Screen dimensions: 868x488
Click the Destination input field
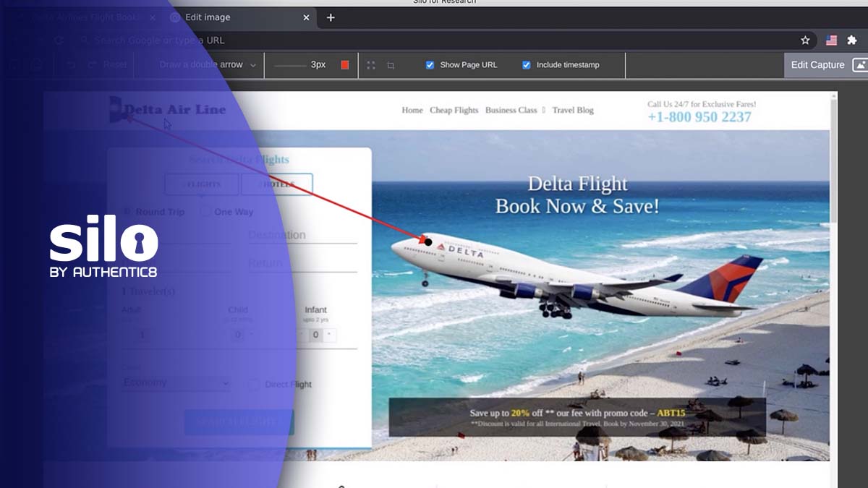(302, 235)
